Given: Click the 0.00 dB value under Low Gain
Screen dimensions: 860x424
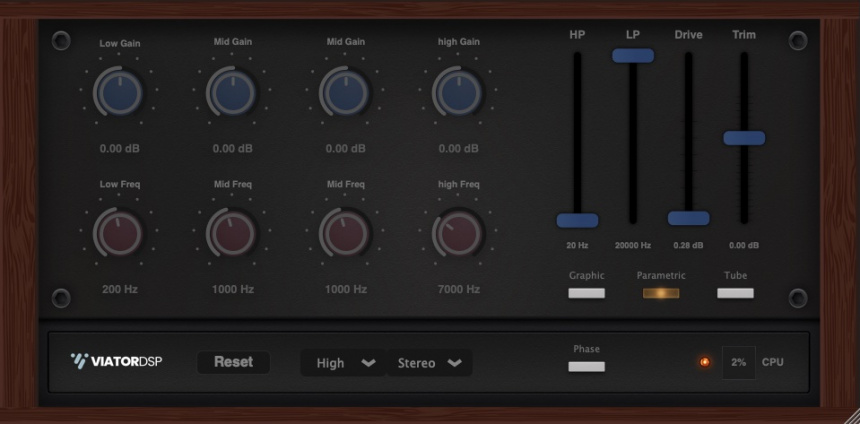Looking at the screenshot, I should click(120, 149).
